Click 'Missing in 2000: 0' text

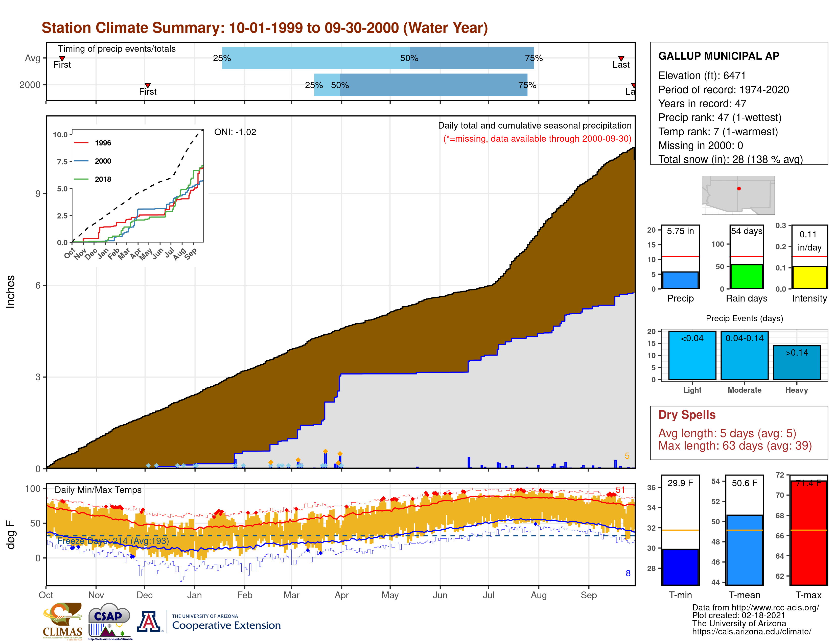[x=700, y=145]
